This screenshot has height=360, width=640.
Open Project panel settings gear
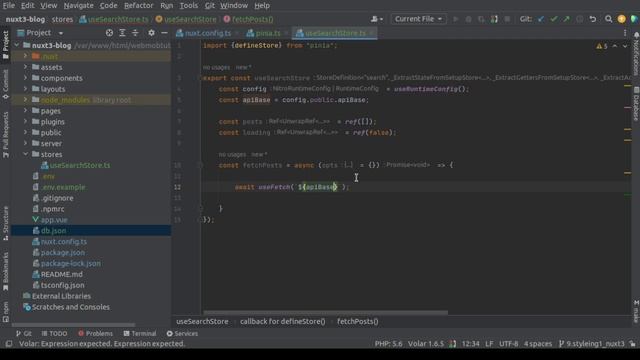[x=151, y=33]
